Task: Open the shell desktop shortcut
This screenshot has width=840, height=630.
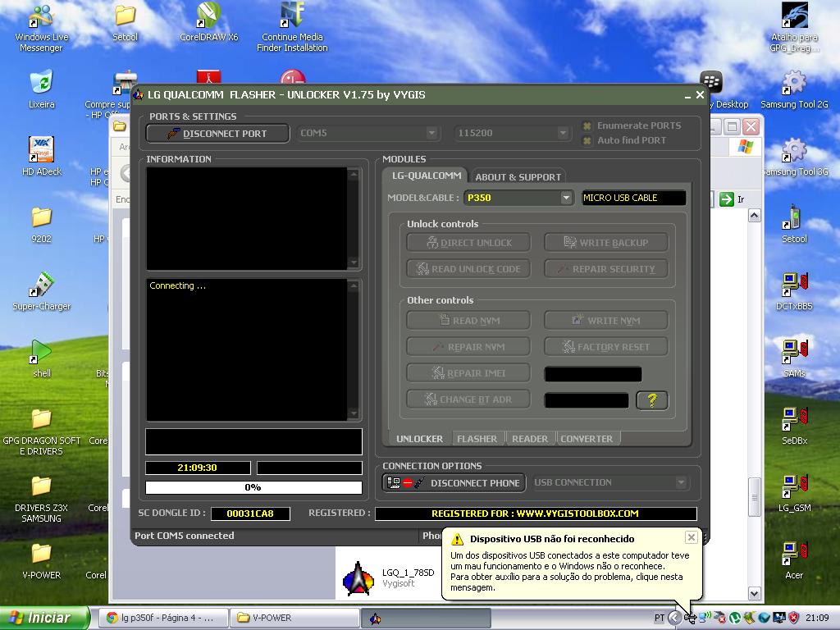Action: coord(41,359)
